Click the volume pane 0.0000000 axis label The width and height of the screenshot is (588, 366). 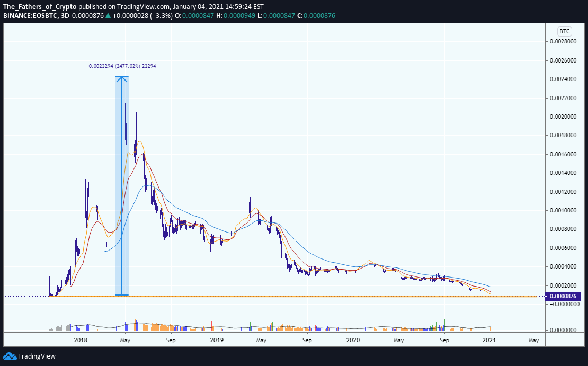(563, 330)
